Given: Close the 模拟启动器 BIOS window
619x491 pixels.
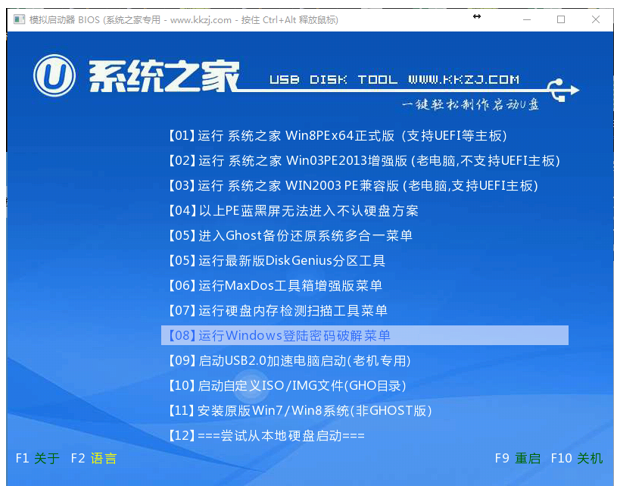Looking at the screenshot, I should pos(596,19).
